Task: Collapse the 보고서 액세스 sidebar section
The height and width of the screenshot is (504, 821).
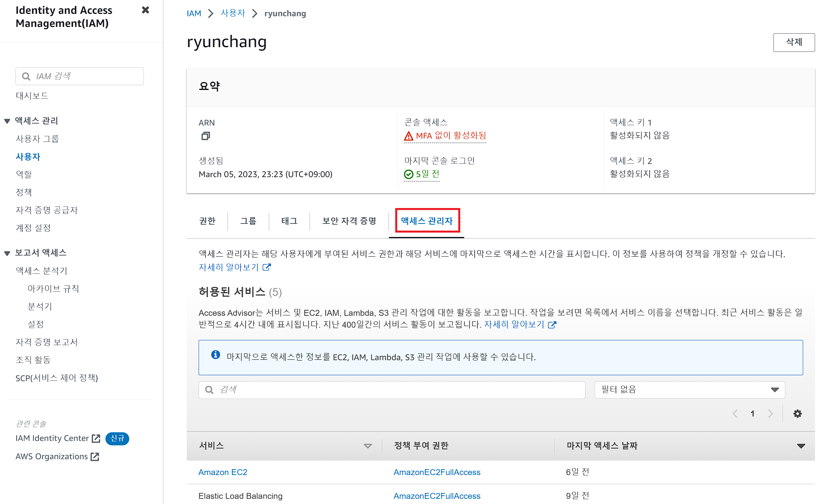Action: pos(7,253)
